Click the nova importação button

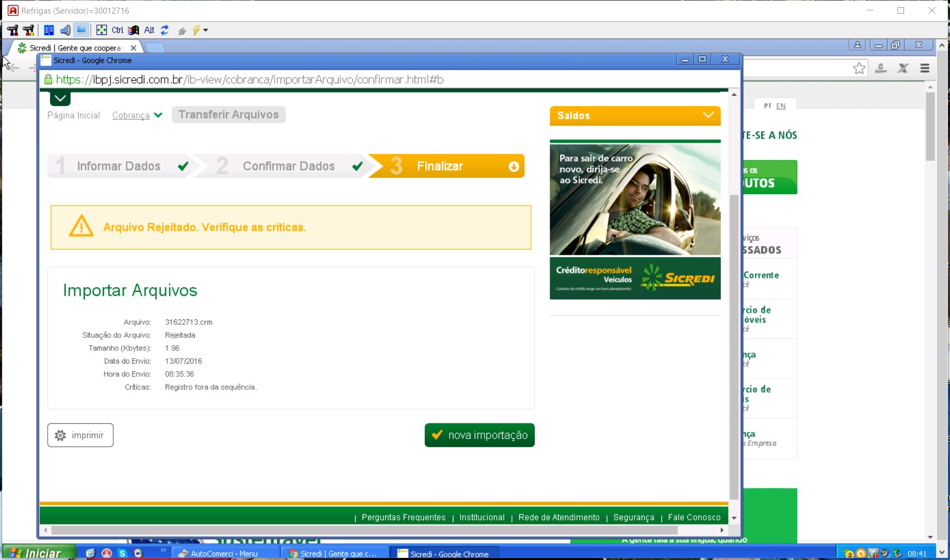point(480,435)
